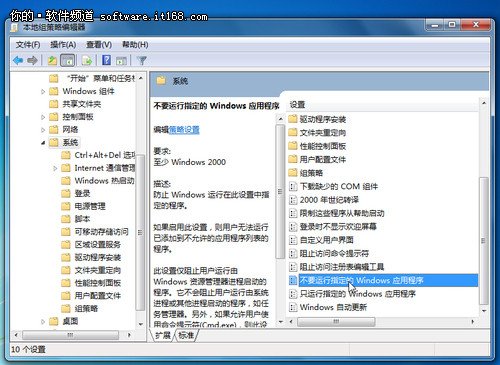Toggle the show/hide console tree icon
The image size is (500, 365).
click(x=68, y=60)
